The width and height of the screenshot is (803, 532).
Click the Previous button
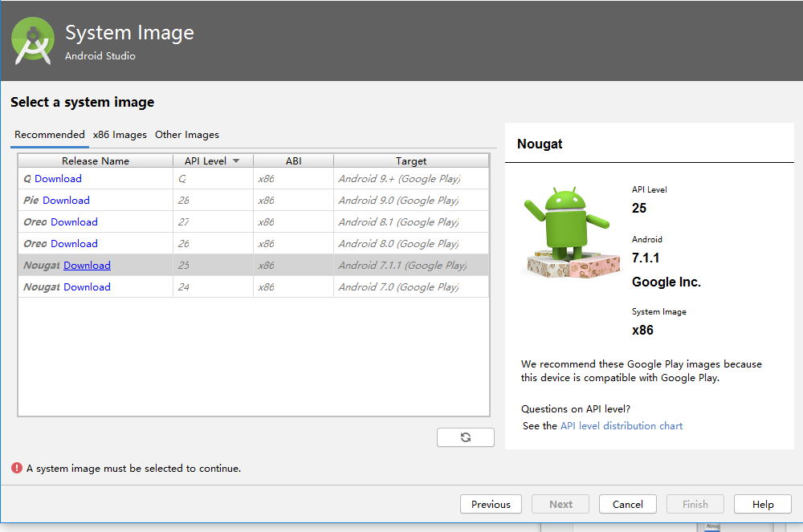pos(491,505)
